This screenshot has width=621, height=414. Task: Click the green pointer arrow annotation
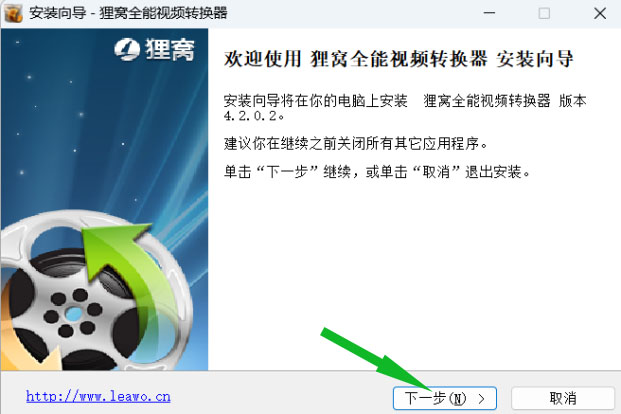[376, 361]
